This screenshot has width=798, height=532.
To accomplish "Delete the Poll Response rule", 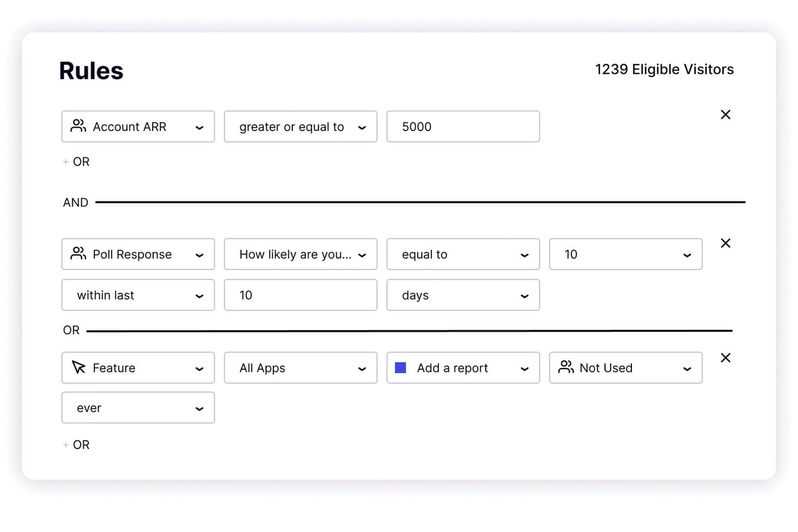I will pos(725,243).
